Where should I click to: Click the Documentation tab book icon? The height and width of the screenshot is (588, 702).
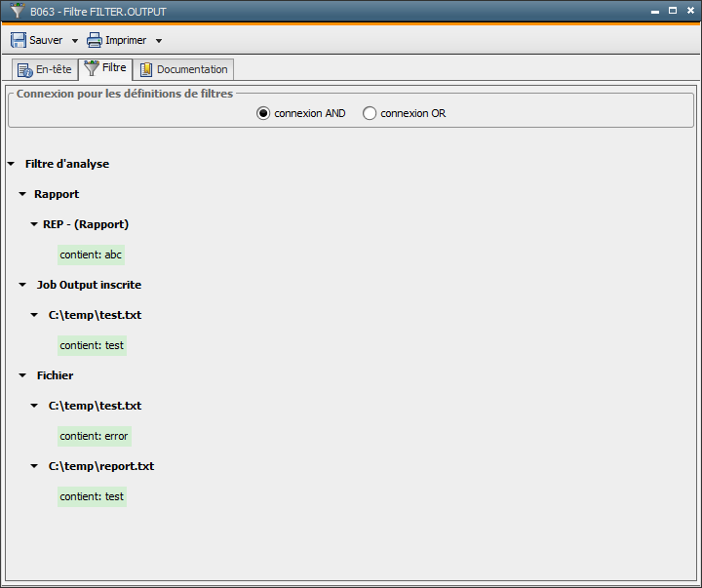click(x=146, y=70)
